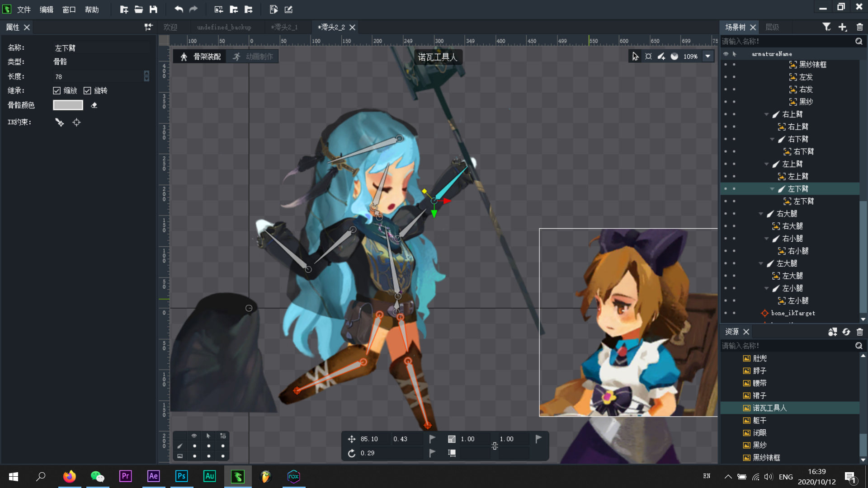Viewport: 868px width, 488px height.
Task: Toggle the scale inherit checkbox
Action: (57, 91)
